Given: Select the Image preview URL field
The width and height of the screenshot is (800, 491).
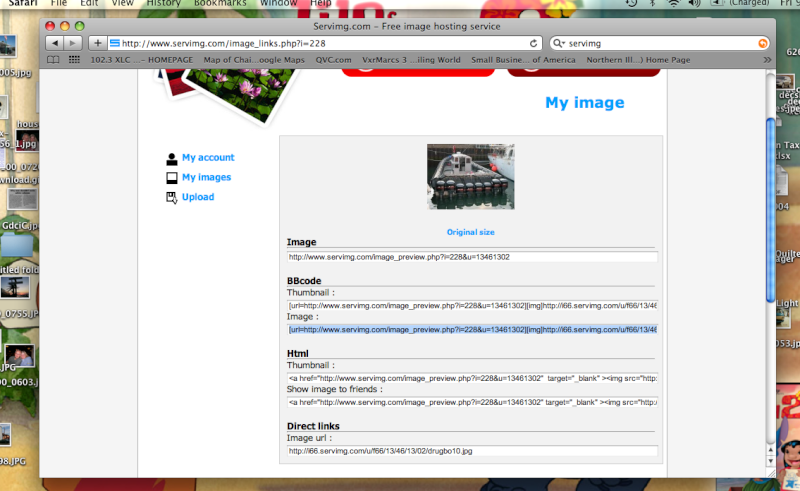Looking at the screenshot, I should tap(472, 257).
